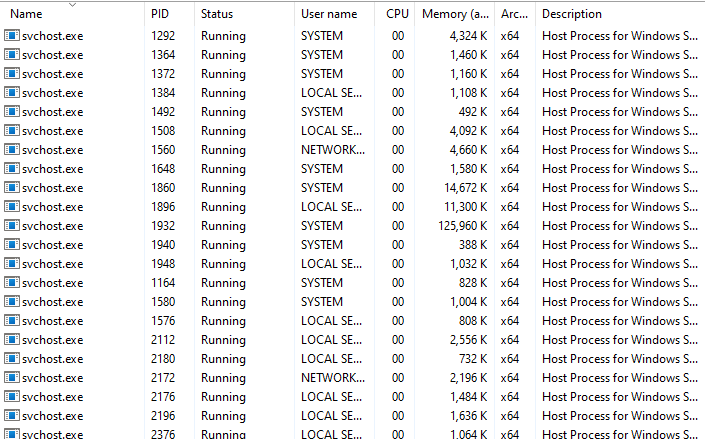This screenshot has height=439, width=705.
Task: Click memory value 2,556 K
Action: click(x=468, y=340)
